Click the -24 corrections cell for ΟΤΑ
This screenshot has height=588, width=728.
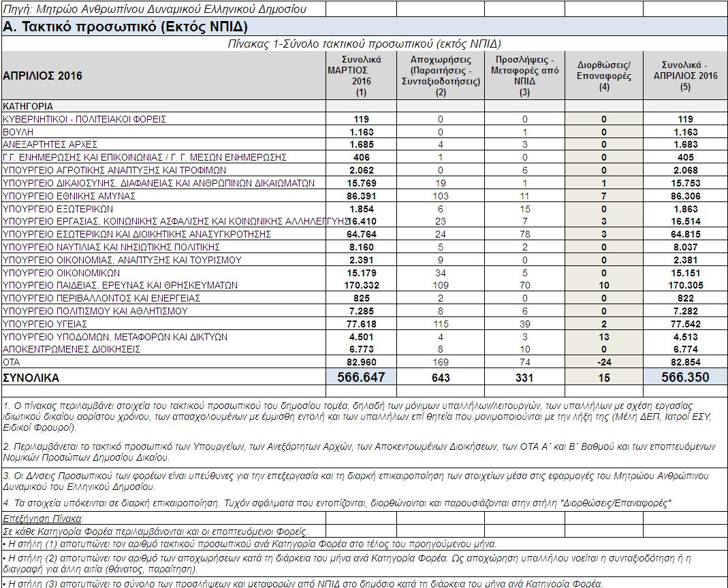point(603,362)
